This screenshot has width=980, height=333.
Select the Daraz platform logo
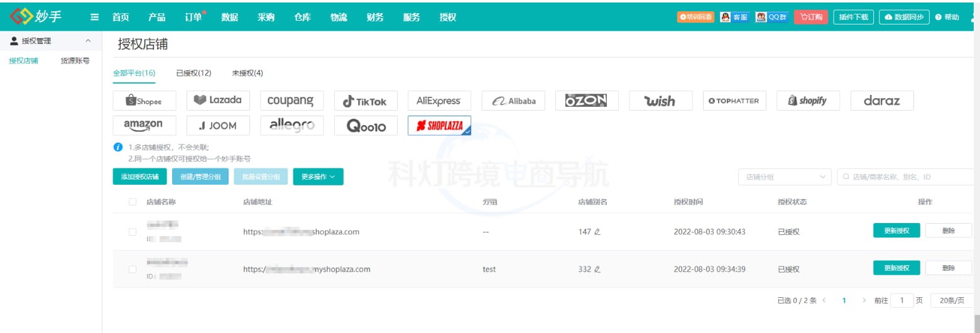click(x=882, y=101)
